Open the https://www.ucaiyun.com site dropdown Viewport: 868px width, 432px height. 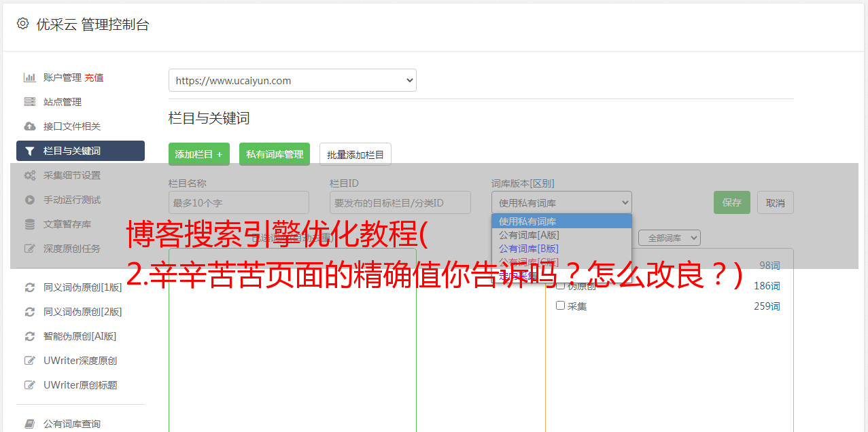point(292,80)
